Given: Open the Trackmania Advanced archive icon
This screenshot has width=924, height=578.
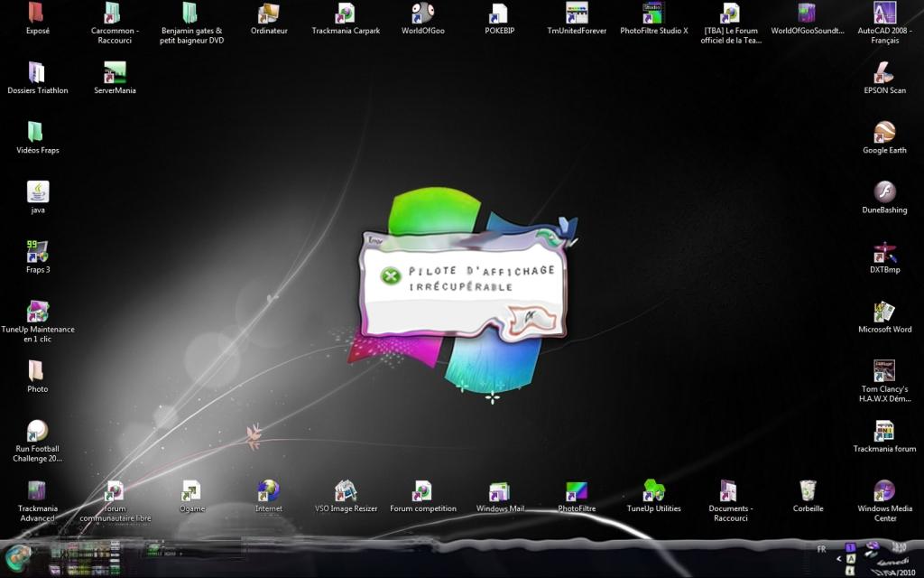Looking at the screenshot, I should click(x=37, y=490).
